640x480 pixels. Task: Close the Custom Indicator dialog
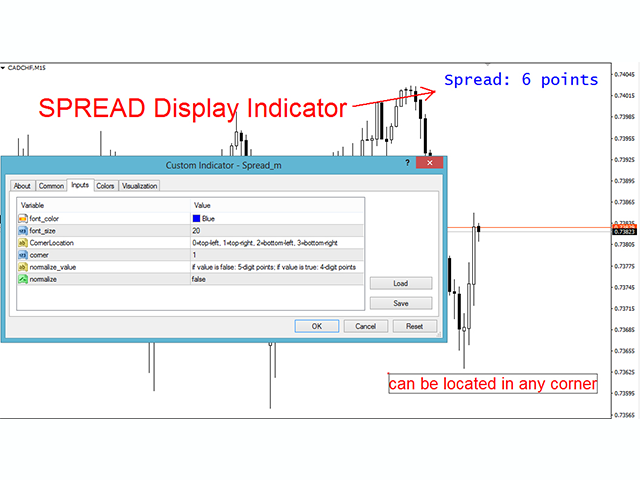coord(429,163)
